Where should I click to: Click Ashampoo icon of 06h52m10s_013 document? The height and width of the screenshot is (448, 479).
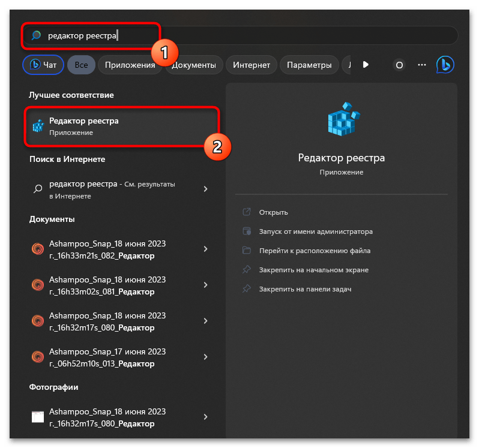38,357
